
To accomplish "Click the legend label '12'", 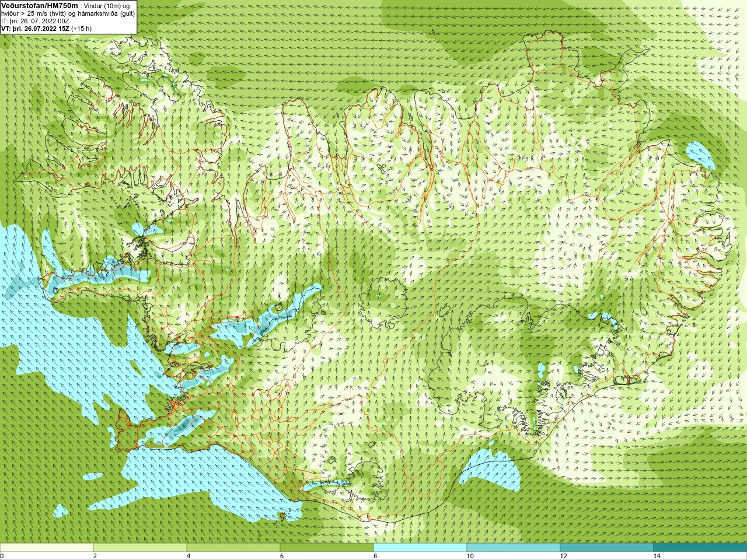I will tap(563, 556).
